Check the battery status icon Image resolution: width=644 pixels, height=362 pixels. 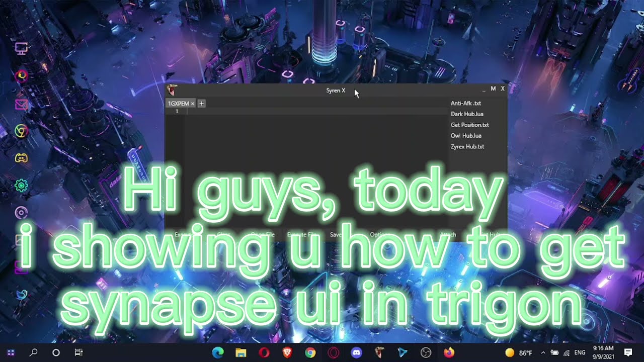(x=554, y=353)
